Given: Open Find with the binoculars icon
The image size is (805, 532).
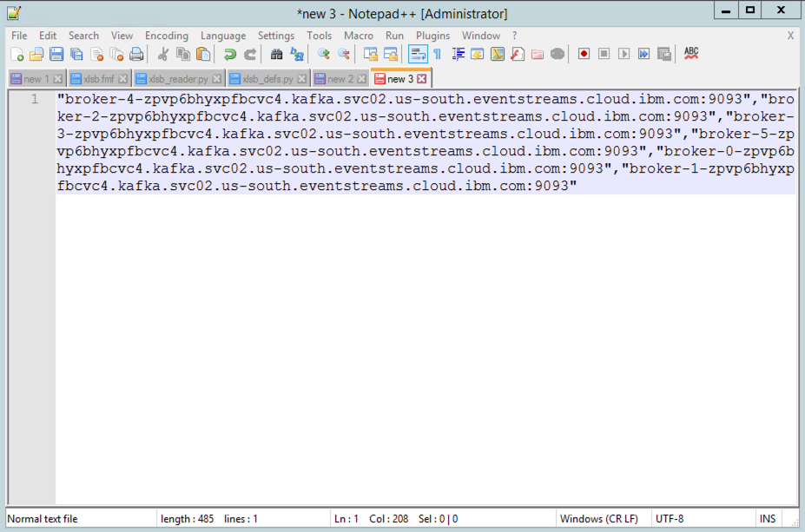Looking at the screenshot, I should tap(276, 54).
